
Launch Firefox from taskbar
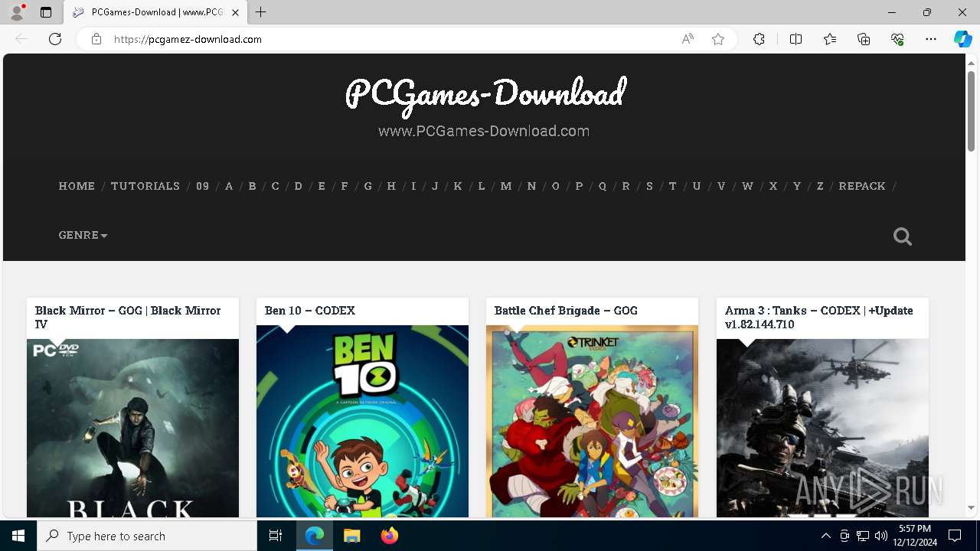coord(390,536)
